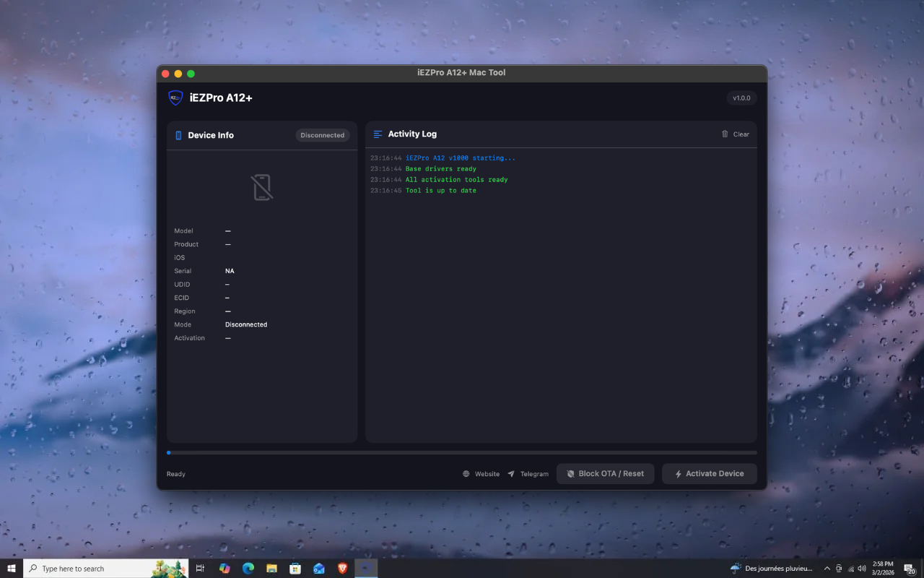Click the phone icon beside Device Info
The image size is (924, 578).
(x=178, y=135)
